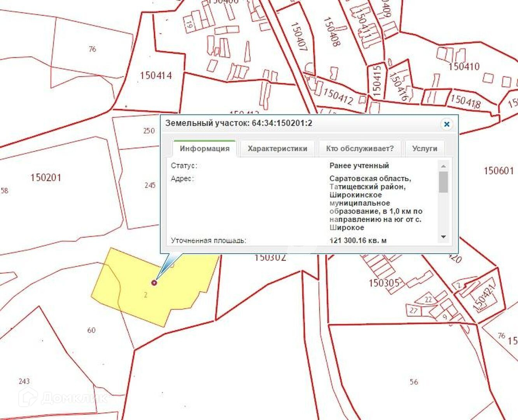Screen dimensions: 518x420
Task: Click parcel label 245 on the map
Action: coord(150,185)
